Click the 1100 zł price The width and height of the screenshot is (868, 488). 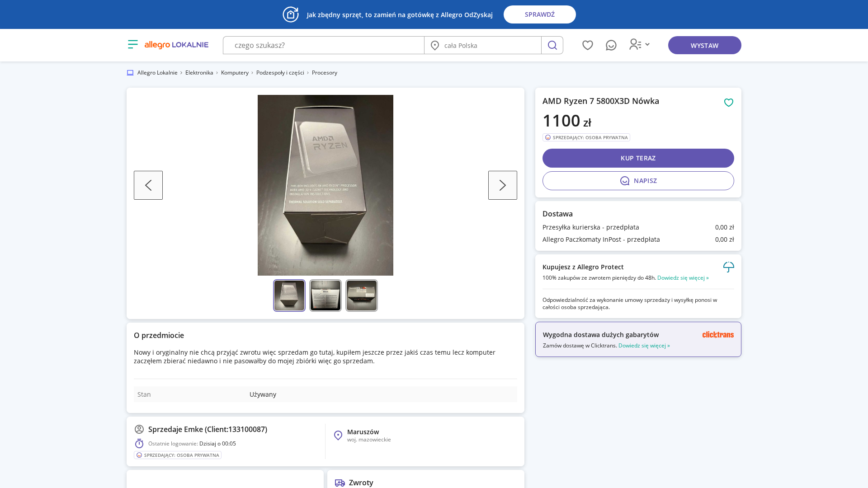click(567, 121)
